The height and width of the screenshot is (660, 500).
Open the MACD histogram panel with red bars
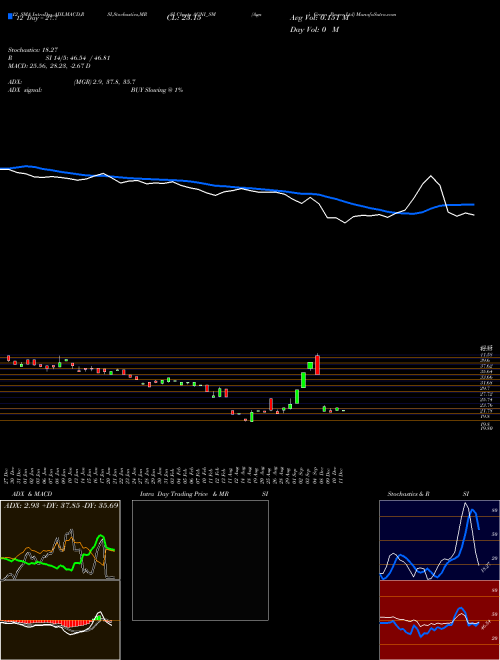point(60,620)
